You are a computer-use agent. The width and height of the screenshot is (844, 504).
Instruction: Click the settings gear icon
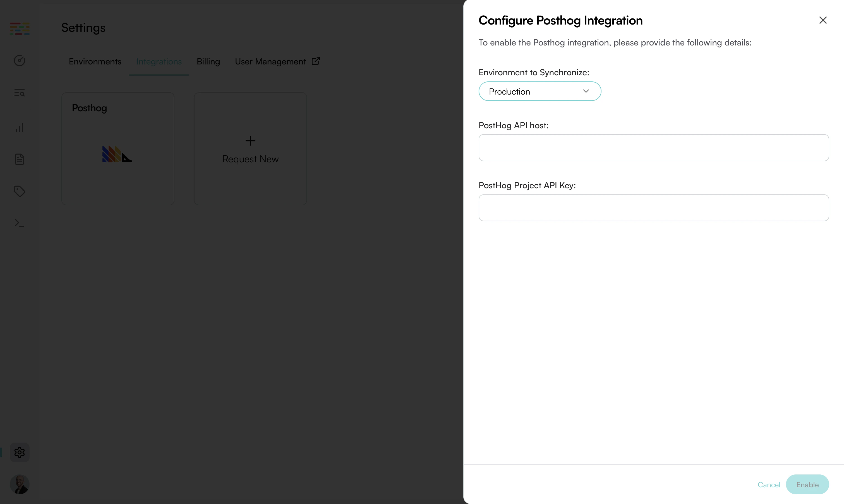coord(19,452)
